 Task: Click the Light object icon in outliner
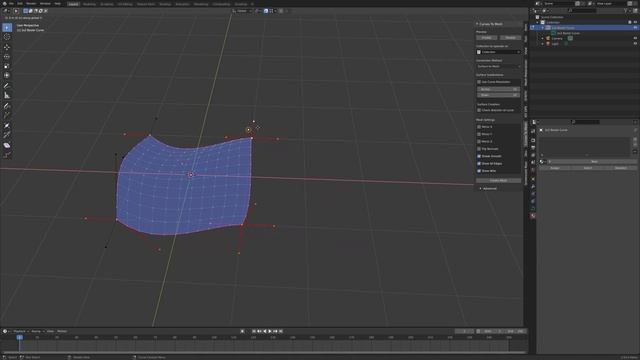(x=548, y=44)
